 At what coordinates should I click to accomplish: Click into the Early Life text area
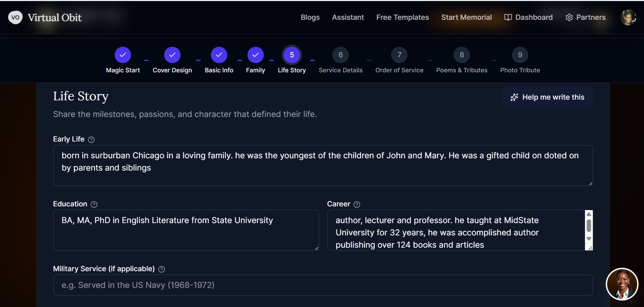coord(323,165)
